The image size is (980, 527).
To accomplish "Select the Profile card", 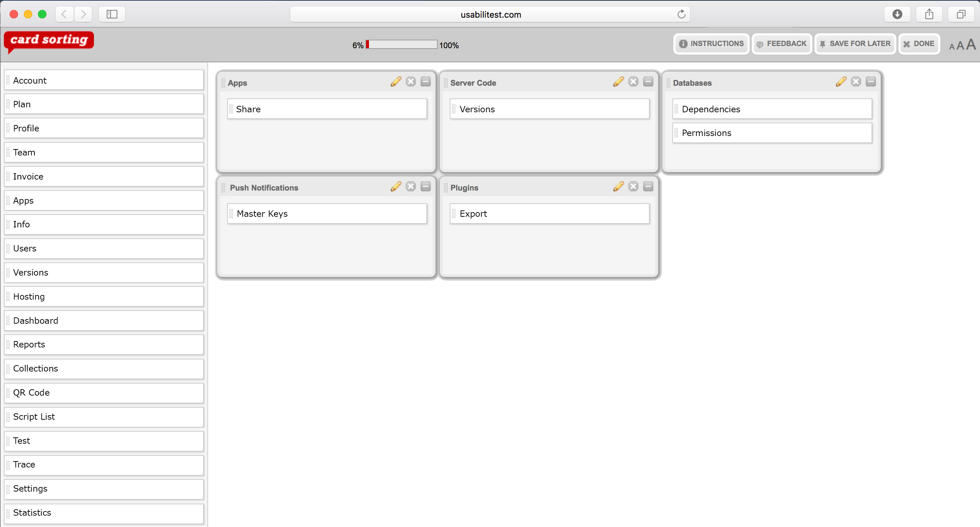I will point(104,128).
